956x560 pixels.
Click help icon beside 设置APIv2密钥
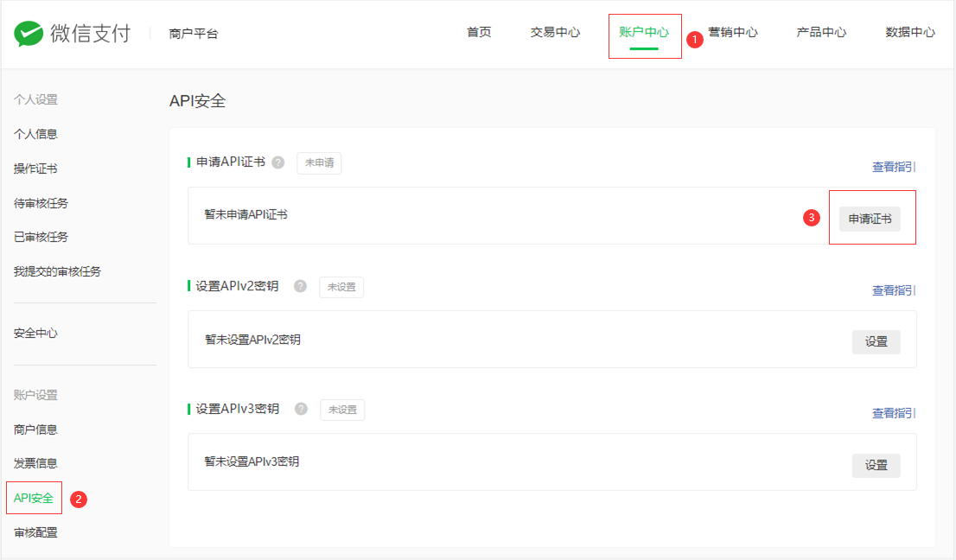[300, 286]
